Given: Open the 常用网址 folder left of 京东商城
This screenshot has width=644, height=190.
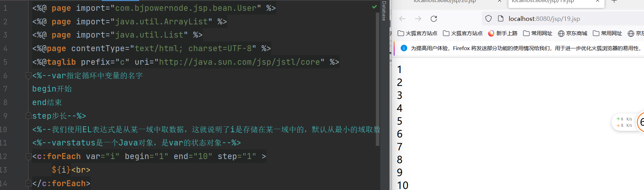Looking at the screenshot, I should point(538,33).
